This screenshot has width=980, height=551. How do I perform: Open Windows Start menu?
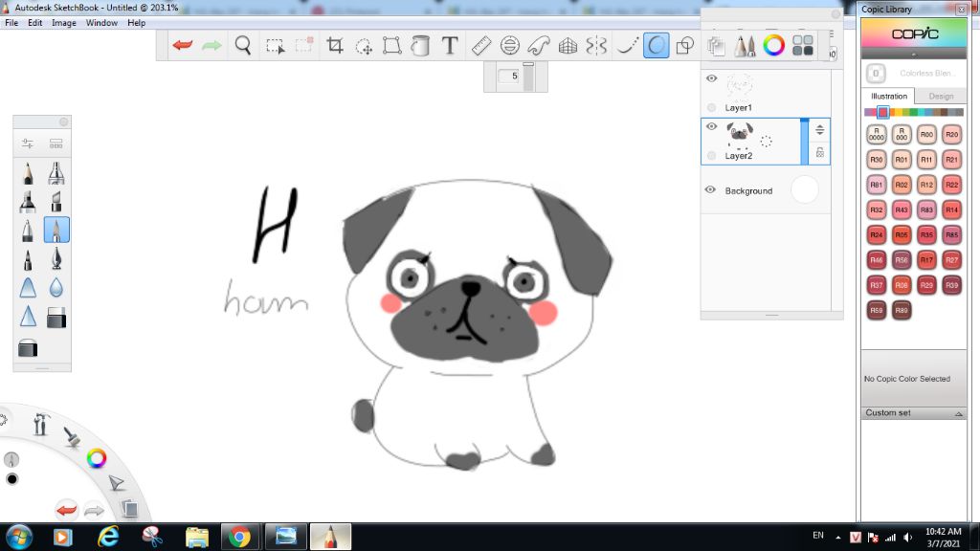[x=19, y=537]
